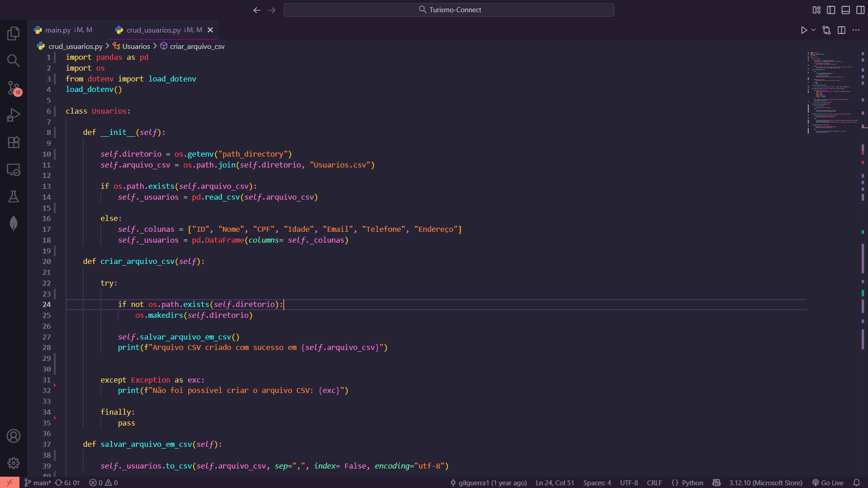Click the Run Python File play button

(x=804, y=30)
